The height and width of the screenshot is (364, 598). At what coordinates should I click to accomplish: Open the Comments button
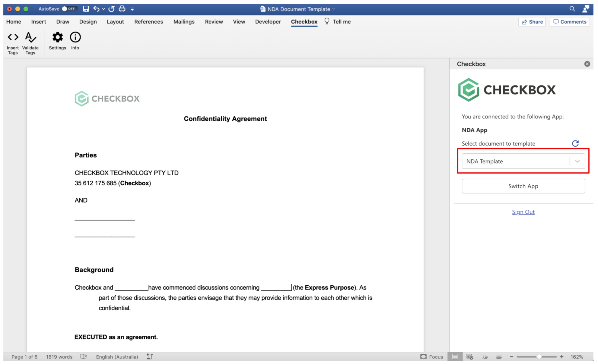[x=569, y=22]
